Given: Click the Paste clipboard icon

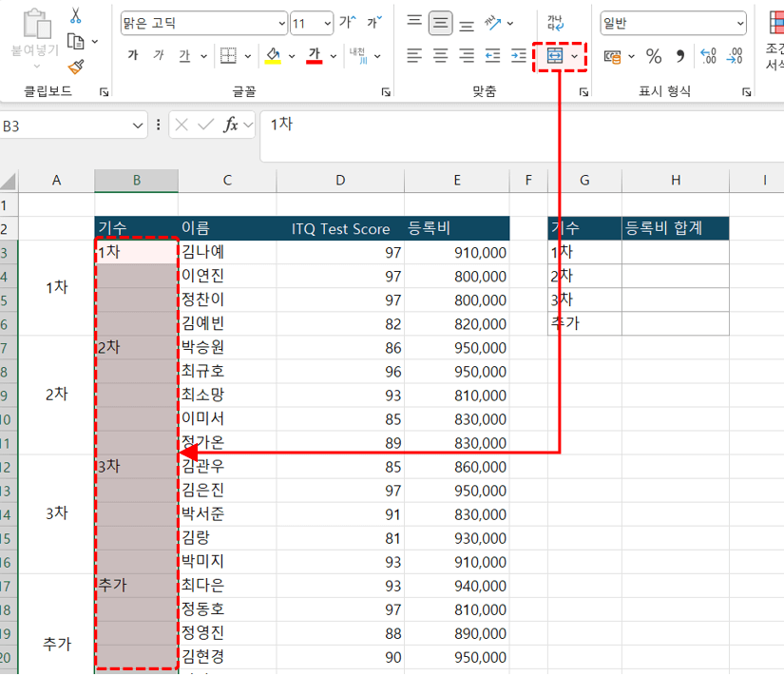Looking at the screenshot, I should click(36, 24).
